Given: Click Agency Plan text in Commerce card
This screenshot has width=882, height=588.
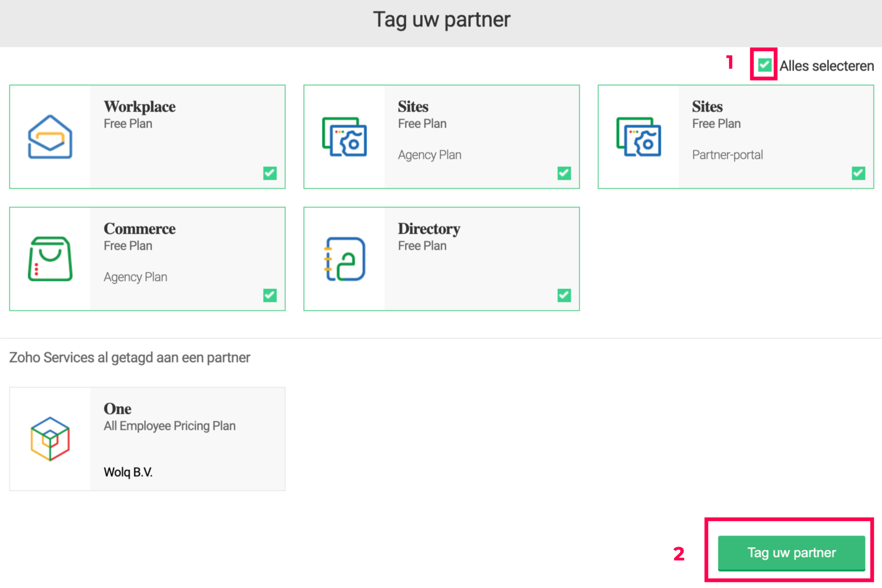Looking at the screenshot, I should click(135, 277).
